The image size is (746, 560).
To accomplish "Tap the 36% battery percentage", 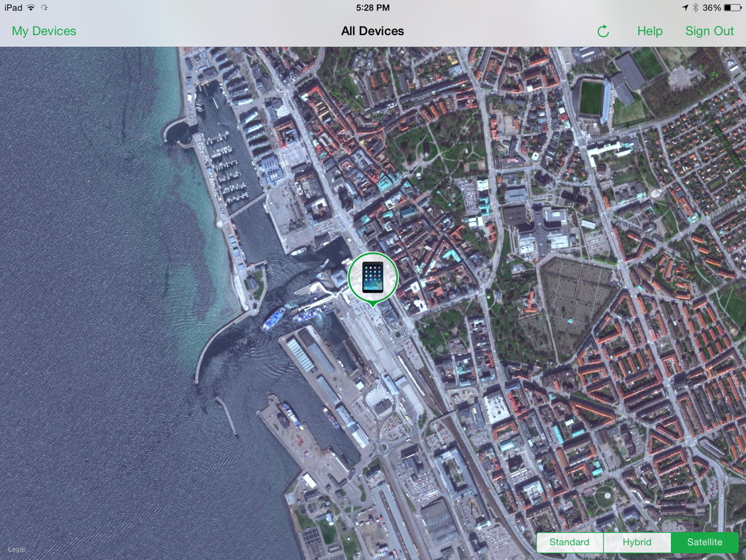I will point(712,7).
